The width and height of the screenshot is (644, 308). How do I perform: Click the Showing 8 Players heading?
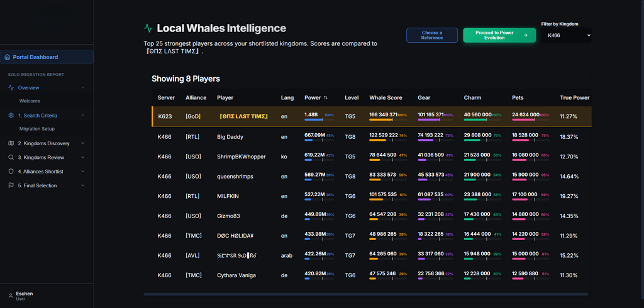[186, 79]
